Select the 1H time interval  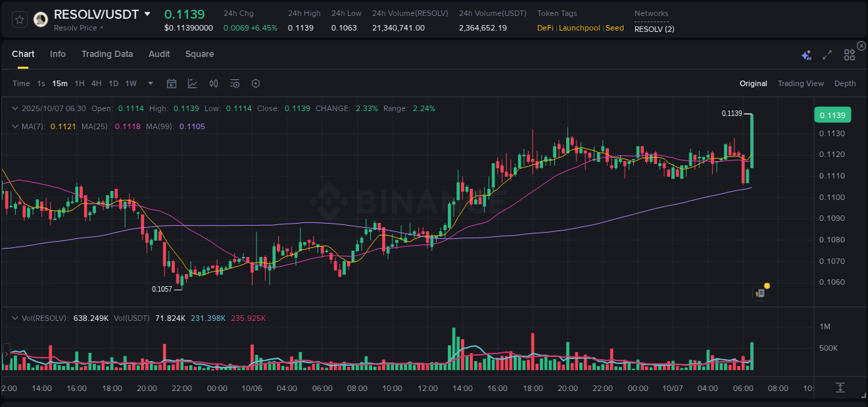point(80,83)
